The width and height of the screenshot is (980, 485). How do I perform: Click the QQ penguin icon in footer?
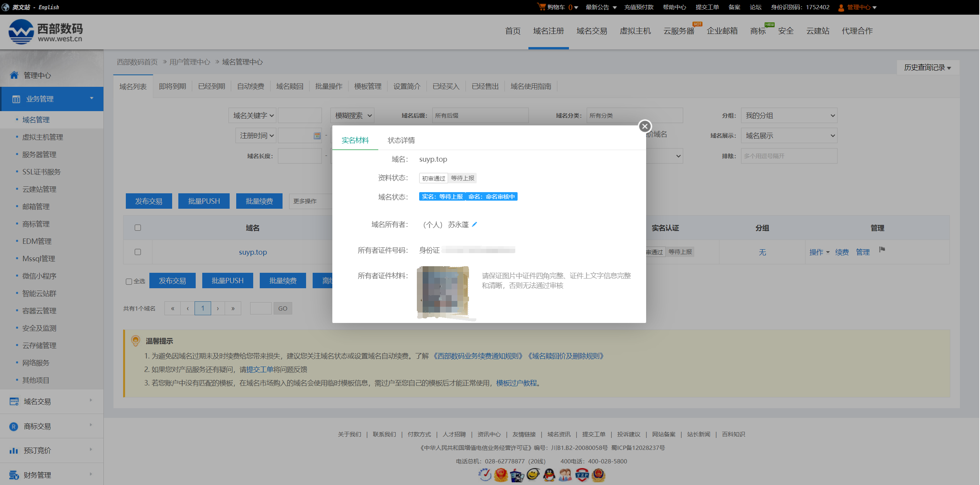(549, 475)
